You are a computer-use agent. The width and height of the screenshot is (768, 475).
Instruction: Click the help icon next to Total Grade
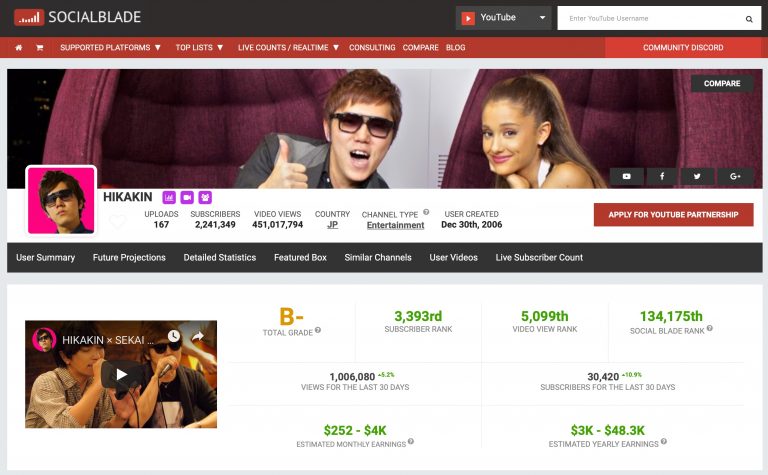coord(318,330)
